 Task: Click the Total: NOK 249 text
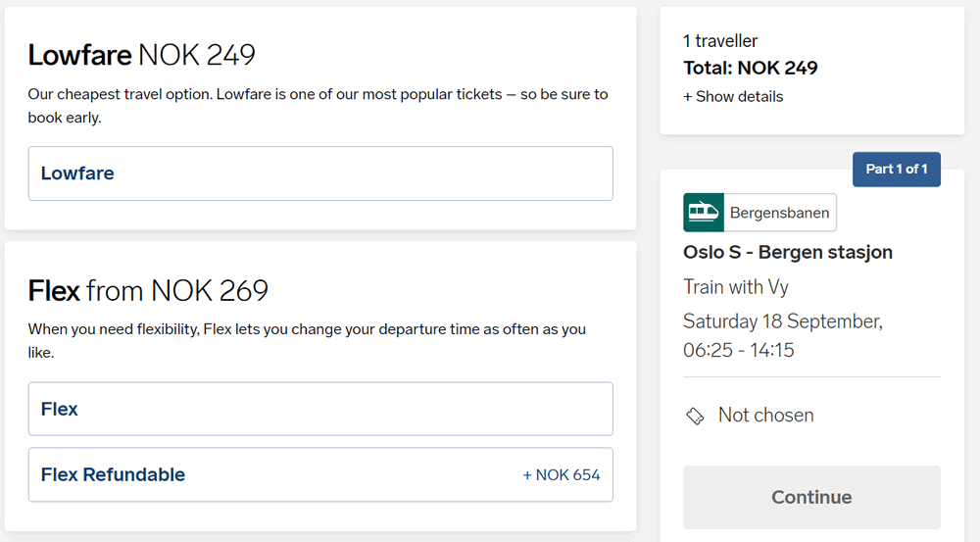pos(750,68)
